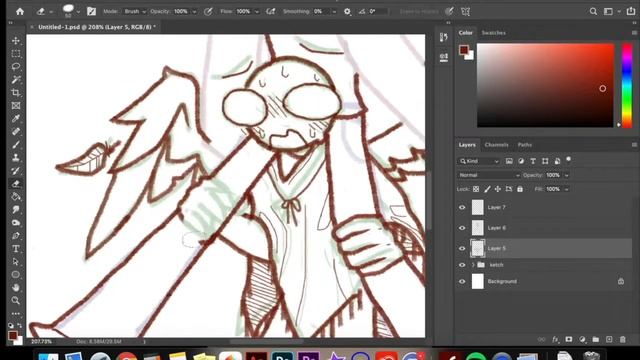
Task: Delete layer with trash icon
Action: [x=622, y=339]
